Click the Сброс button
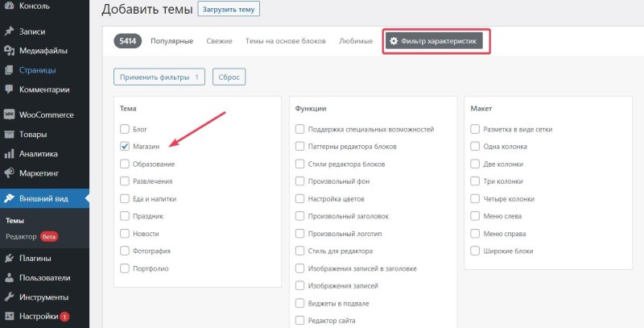Screen dimensions: 644x328 tap(229, 77)
